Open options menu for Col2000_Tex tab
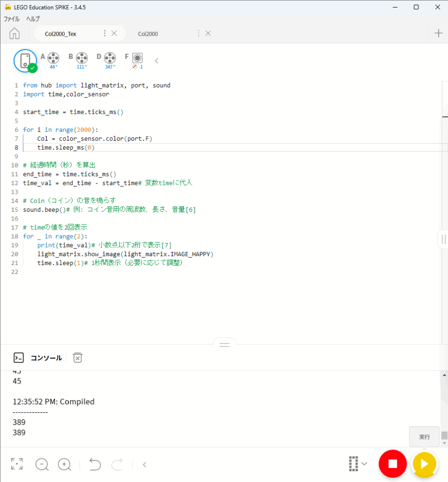This screenshot has width=448, height=482. (x=105, y=33)
